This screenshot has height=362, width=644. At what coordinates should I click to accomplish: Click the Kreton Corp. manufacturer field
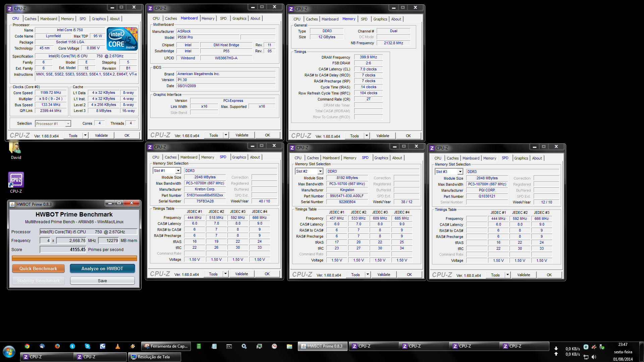click(205, 189)
